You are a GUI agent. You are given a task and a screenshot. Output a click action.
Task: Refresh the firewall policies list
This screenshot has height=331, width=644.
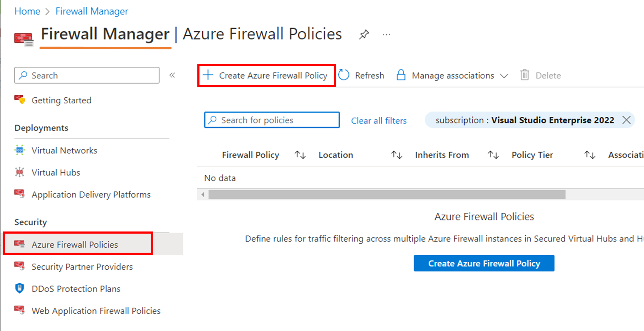(361, 75)
